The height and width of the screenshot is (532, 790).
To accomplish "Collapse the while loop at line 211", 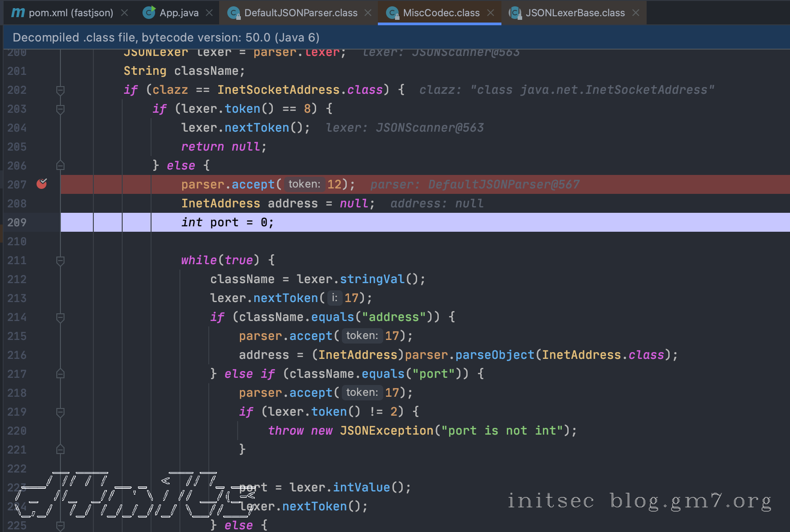I will click(x=60, y=261).
